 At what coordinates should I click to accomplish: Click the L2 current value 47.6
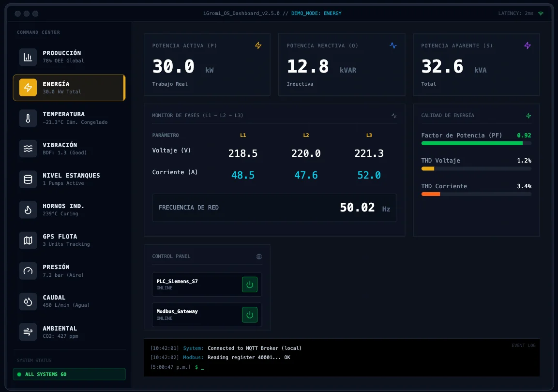click(x=306, y=175)
